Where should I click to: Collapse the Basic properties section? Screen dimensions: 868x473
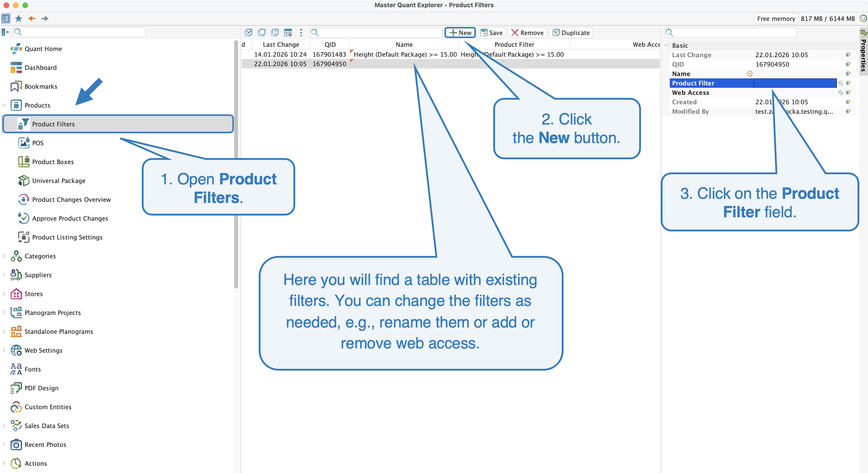(x=666, y=45)
